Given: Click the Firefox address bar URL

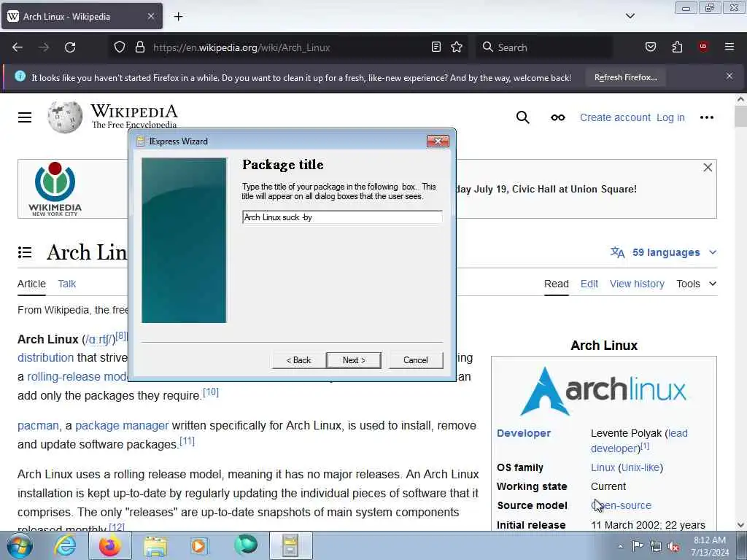Looking at the screenshot, I should (x=241, y=47).
